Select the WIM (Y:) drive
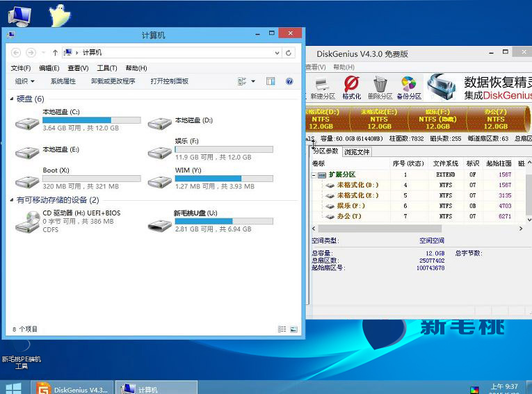The width and height of the screenshot is (532, 394). 210,179
